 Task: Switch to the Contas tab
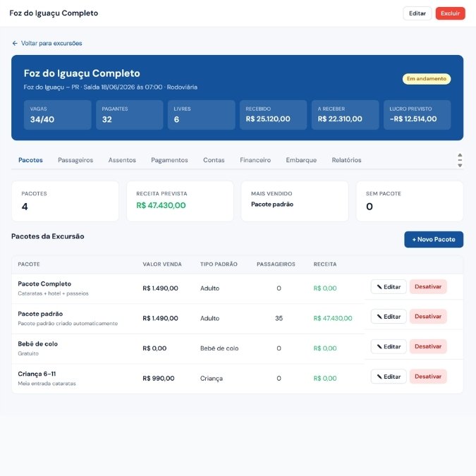pyautogui.click(x=214, y=160)
